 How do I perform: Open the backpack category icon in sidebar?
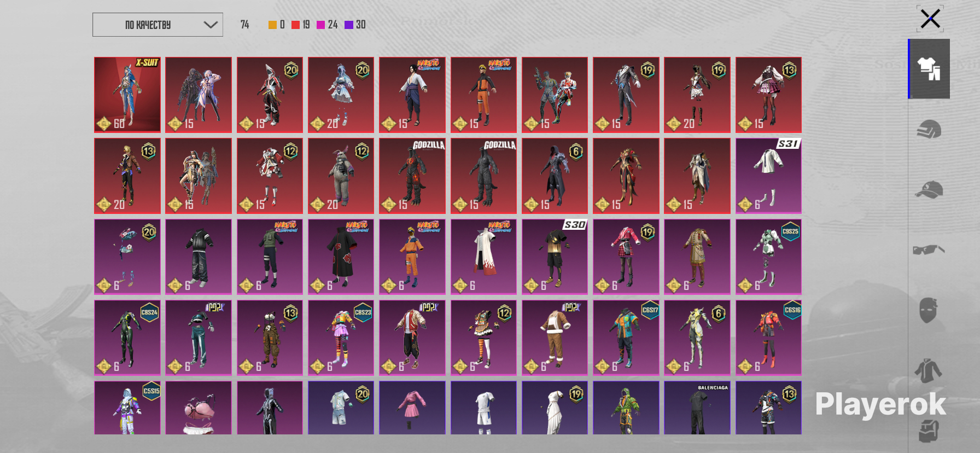click(x=929, y=431)
